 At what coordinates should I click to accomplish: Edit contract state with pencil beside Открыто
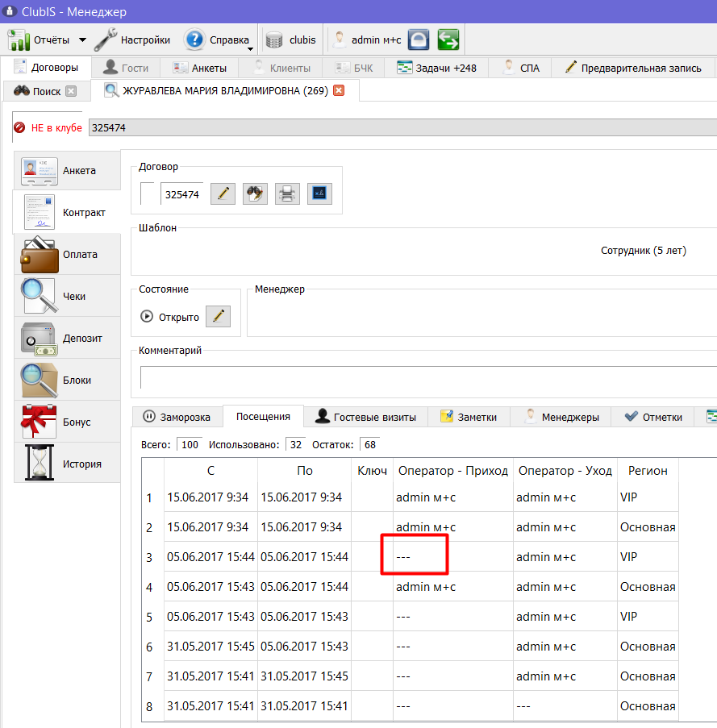point(219,316)
